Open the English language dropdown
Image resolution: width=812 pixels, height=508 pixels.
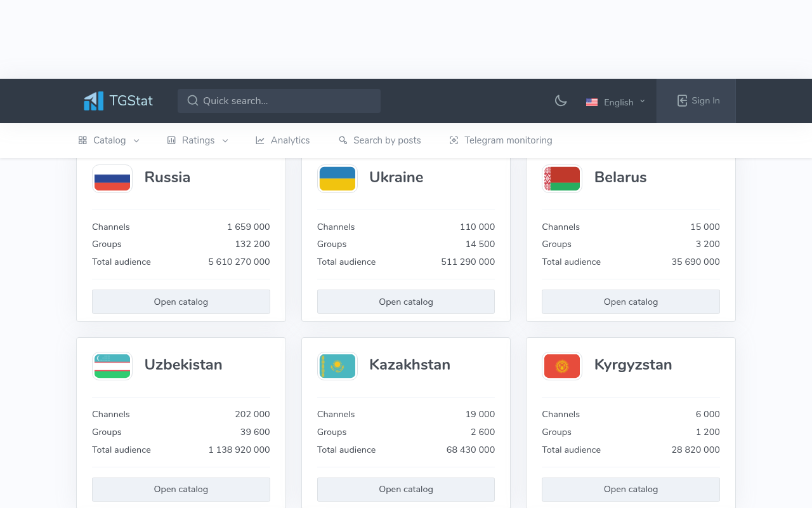pos(616,102)
